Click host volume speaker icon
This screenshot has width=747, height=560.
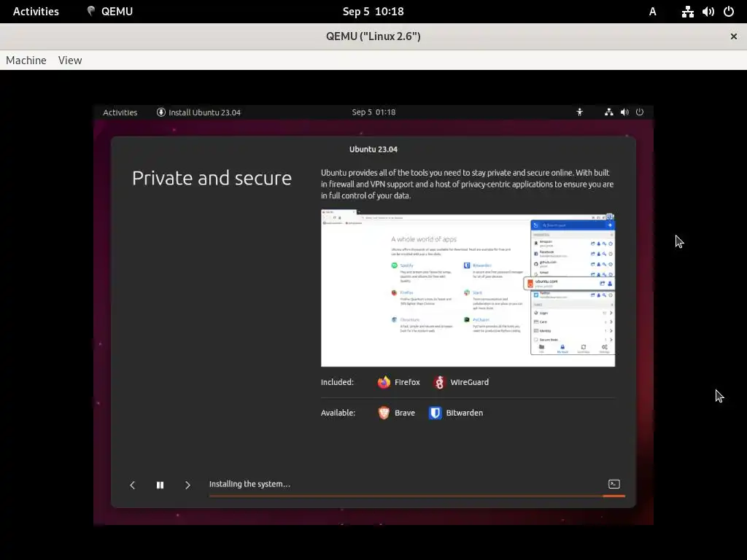708,12
